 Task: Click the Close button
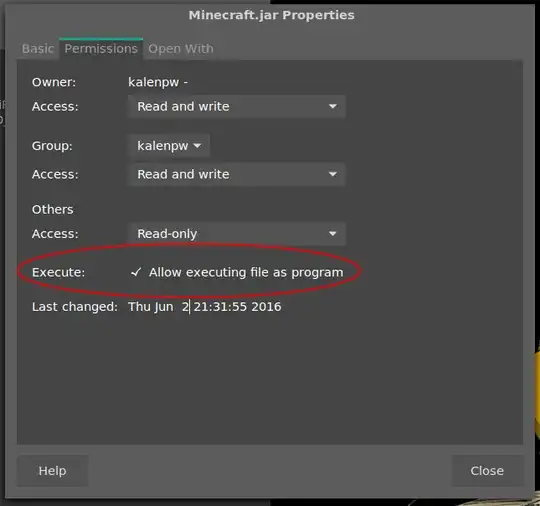pyautogui.click(x=487, y=471)
